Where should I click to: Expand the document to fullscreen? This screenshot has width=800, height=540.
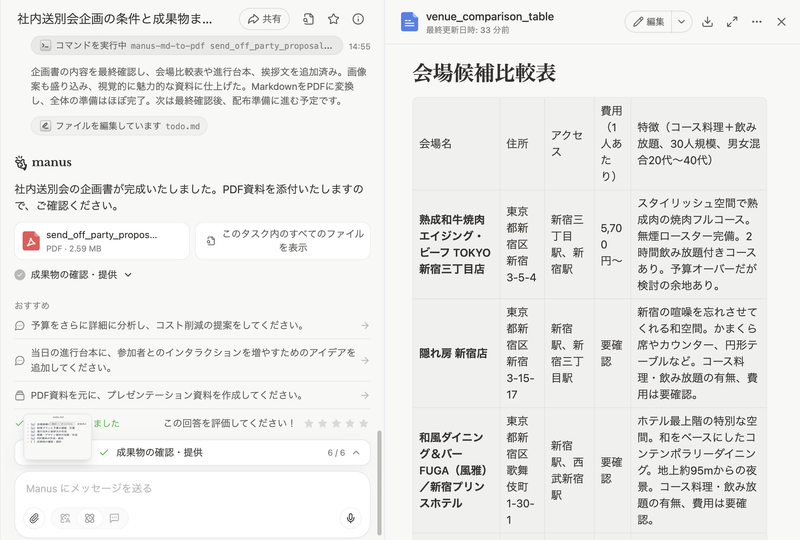point(732,21)
